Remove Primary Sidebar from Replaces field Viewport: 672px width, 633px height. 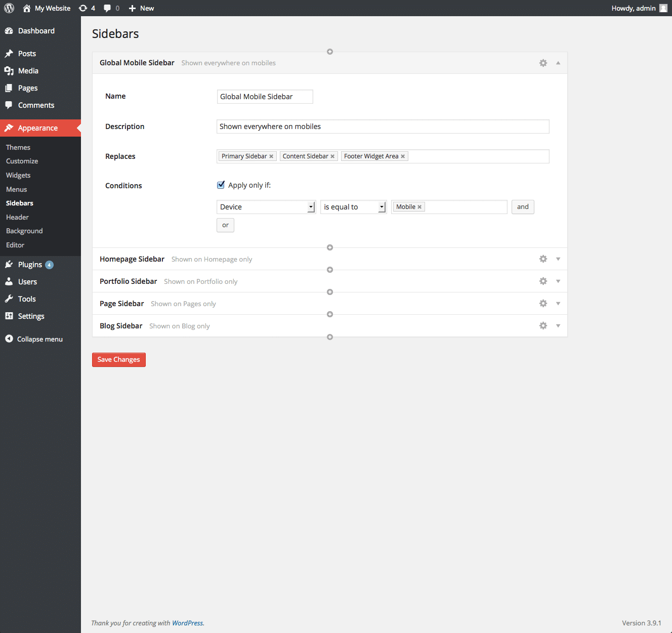coord(271,156)
